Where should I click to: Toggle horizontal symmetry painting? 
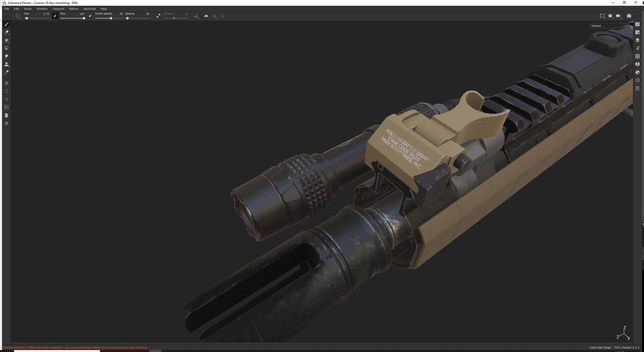click(x=206, y=16)
